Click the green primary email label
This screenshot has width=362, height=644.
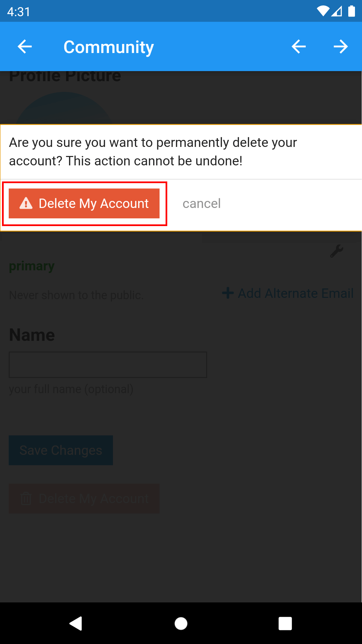coord(32,266)
